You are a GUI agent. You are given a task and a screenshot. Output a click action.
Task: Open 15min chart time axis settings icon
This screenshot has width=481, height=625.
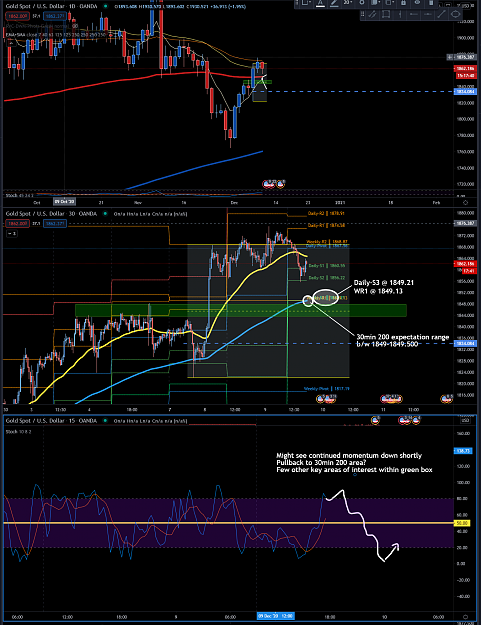click(465, 617)
